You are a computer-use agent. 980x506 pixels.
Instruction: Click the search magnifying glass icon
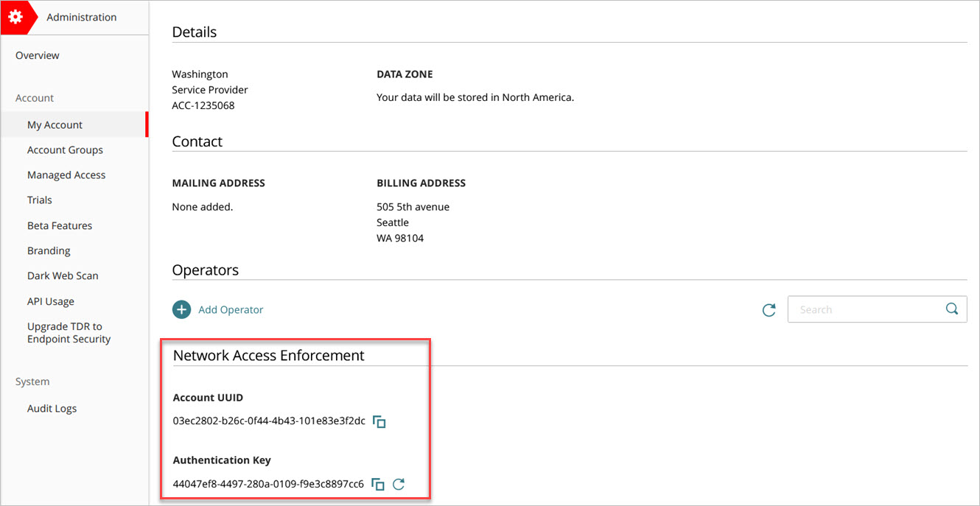(x=951, y=309)
